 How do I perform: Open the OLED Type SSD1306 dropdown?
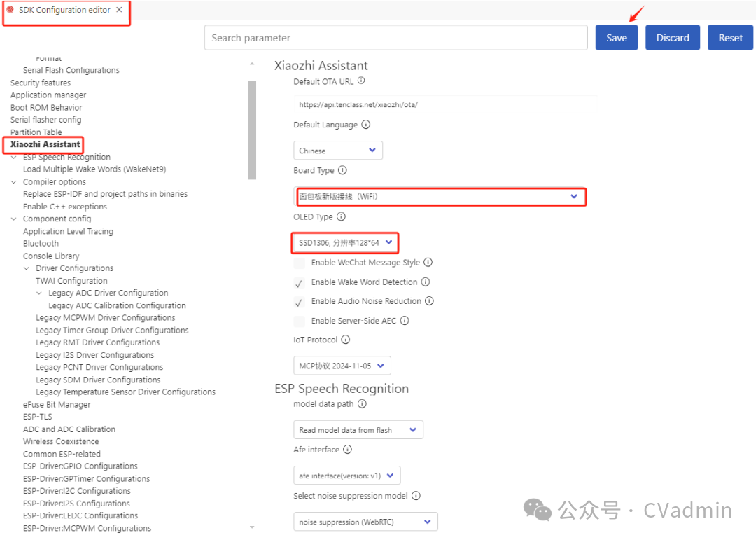[345, 243]
